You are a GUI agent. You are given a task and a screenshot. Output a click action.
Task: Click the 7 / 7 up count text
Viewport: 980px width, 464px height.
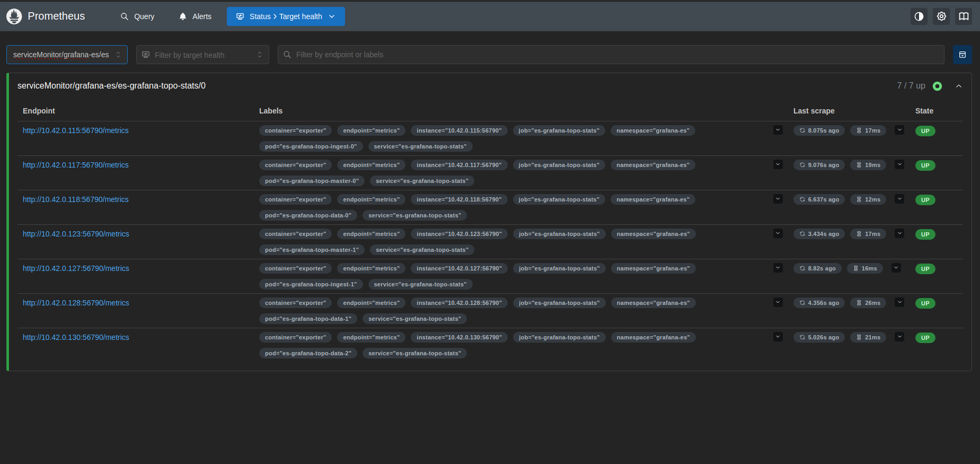pyautogui.click(x=911, y=86)
